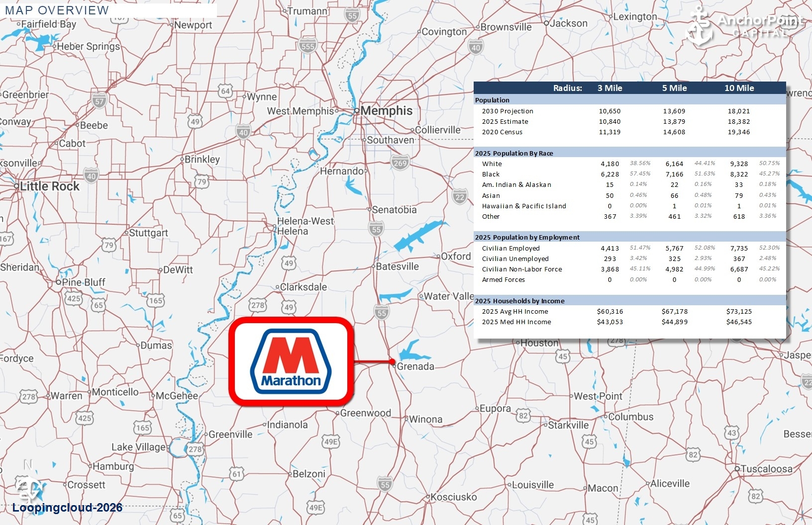
Task: Click the US 165 shield near DeWitt
Action: click(x=156, y=300)
